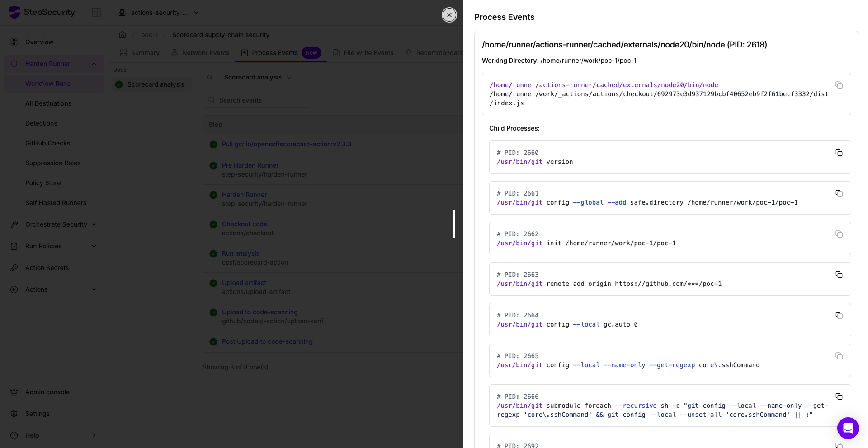Click the vertical scrollbar handle beside the panel

pos(453,224)
